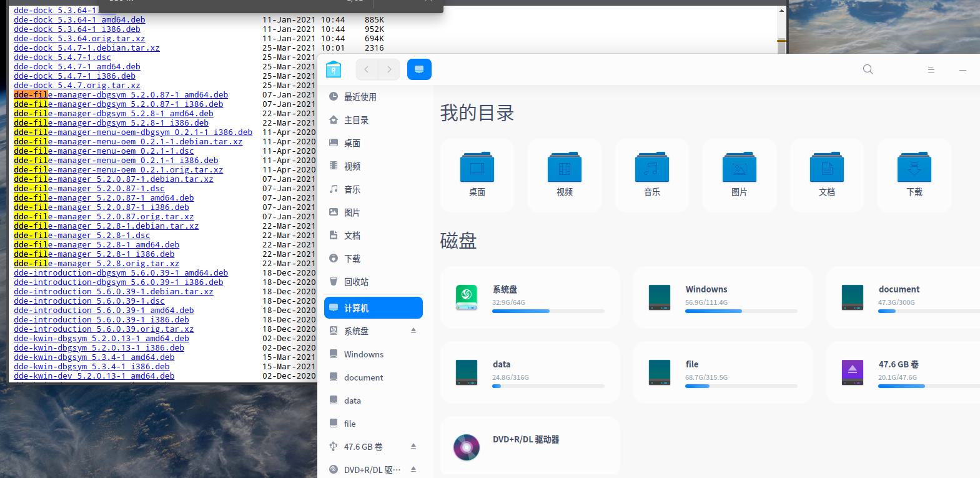980x478 pixels.
Task: Open the 下载 folder icon in 我的目录
Action: pyautogui.click(x=914, y=167)
